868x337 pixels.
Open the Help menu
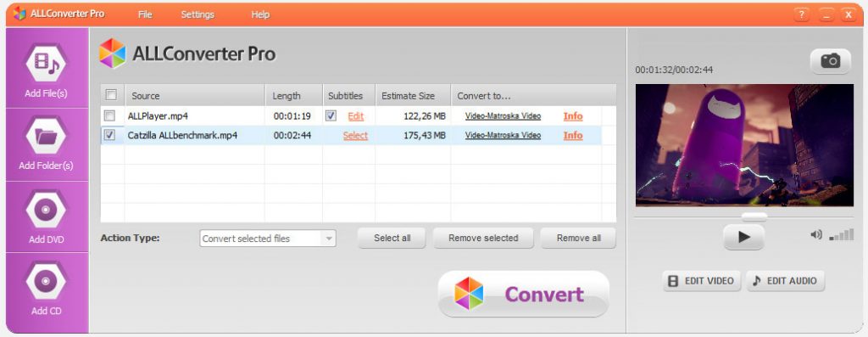click(x=260, y=14)
